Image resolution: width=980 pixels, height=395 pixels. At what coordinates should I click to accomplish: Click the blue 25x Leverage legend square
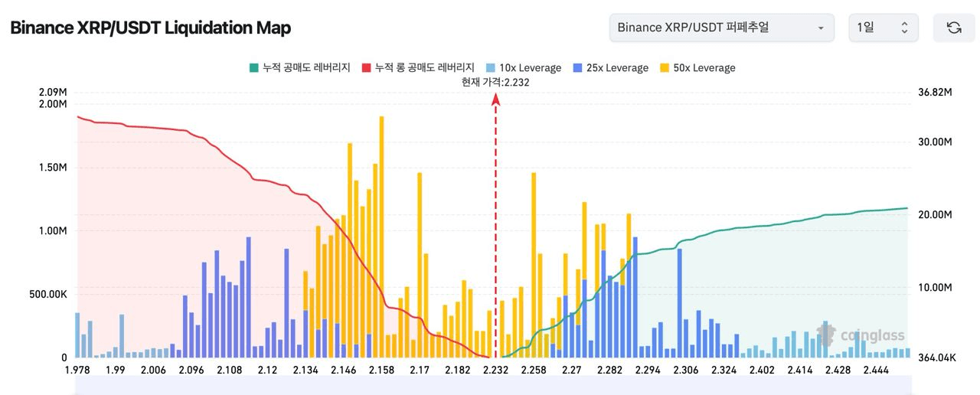(x=578, y=68)
